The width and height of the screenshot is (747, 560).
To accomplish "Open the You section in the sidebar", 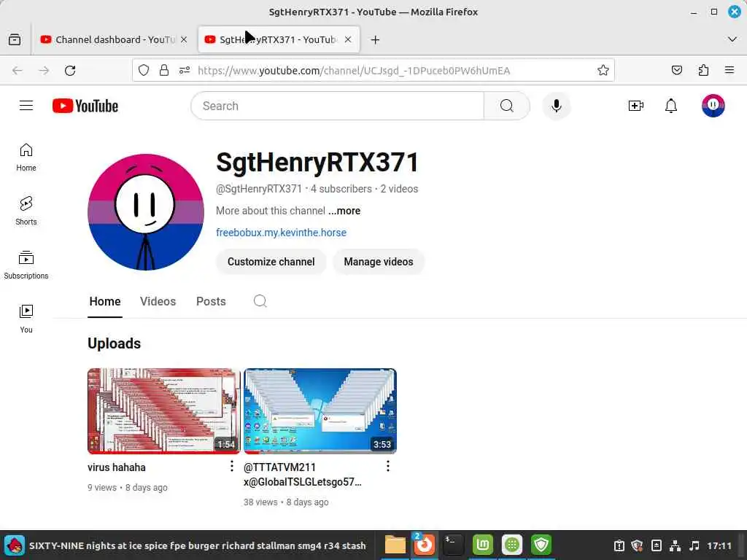I will click(26, 319).
